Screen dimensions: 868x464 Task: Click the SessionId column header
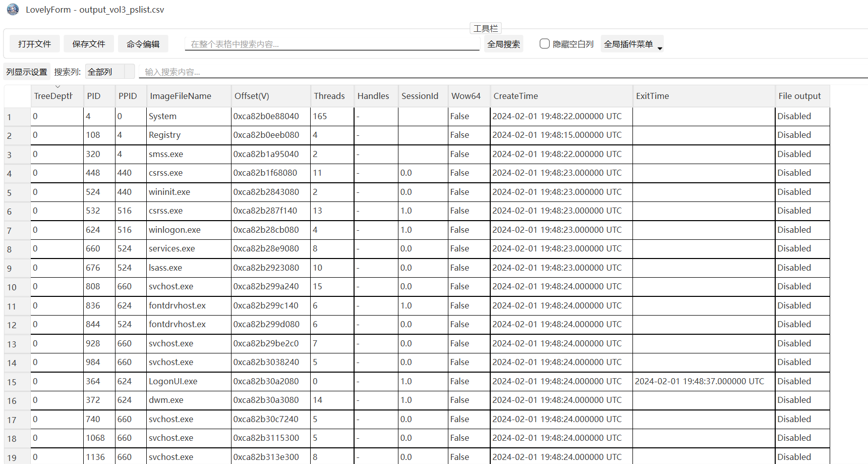coord(423,96)
